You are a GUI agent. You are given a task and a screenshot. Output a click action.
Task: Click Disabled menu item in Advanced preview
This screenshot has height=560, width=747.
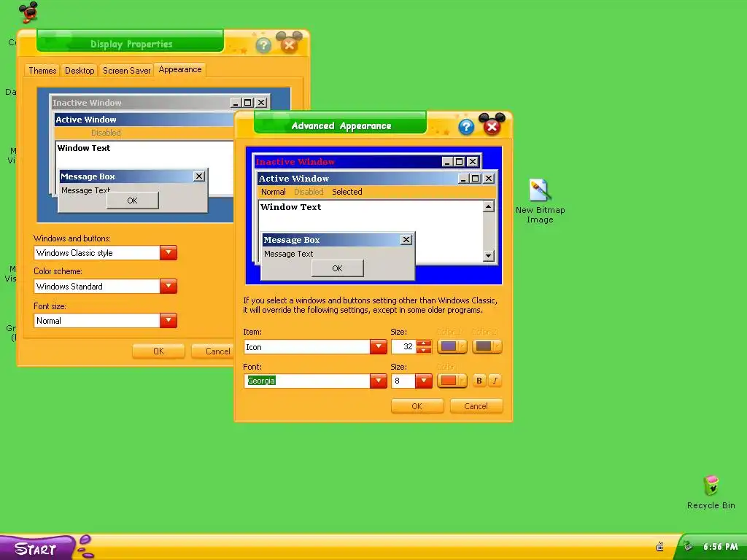click(309, 192)
